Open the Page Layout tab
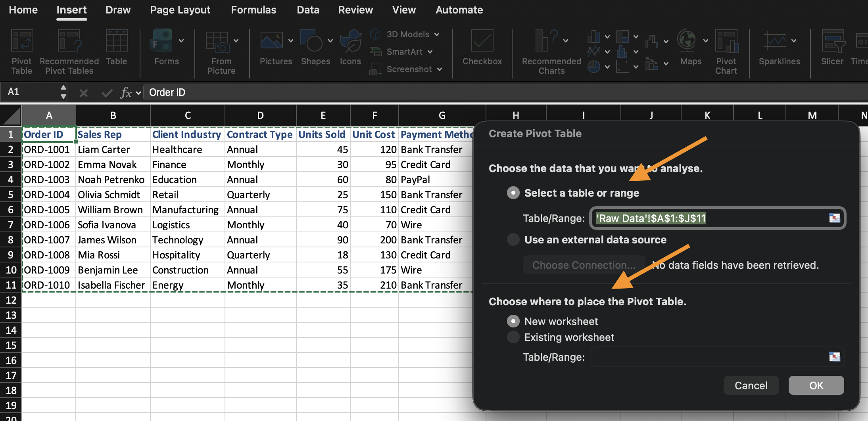This screenshot has width=868, height=421. coord(180,10)
